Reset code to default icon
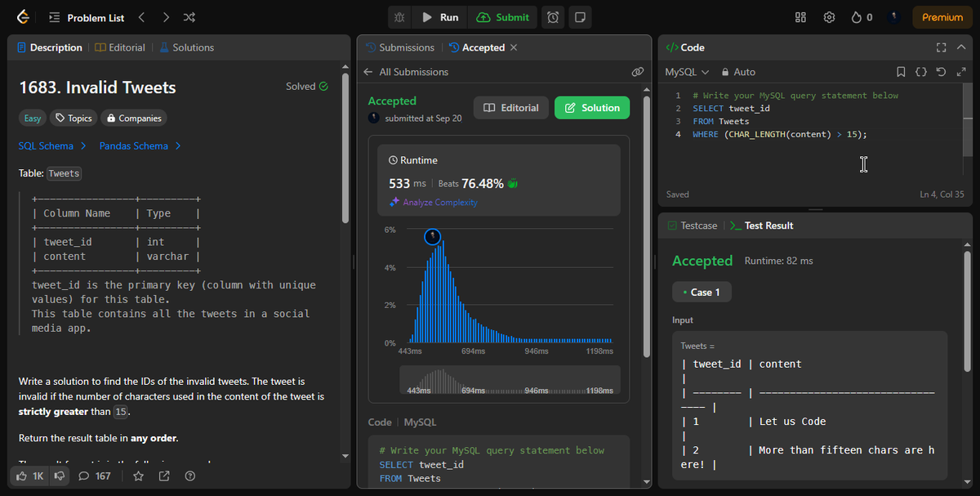The image size is (980, 496). tap(941, 72)
